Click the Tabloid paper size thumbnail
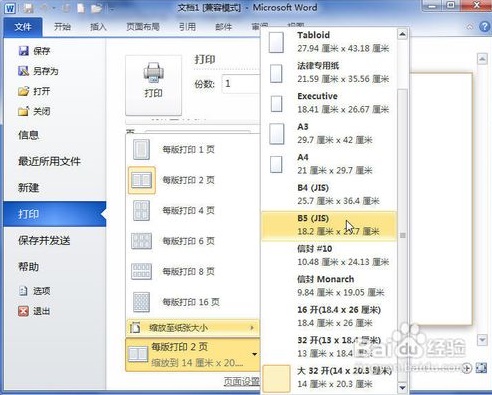The height and width of the screenshot is (395, 492). click(276, 42)
